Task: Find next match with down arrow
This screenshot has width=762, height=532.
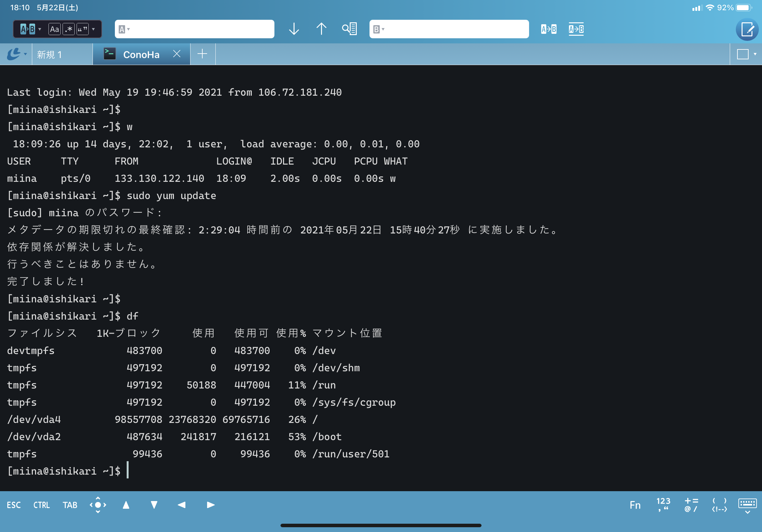Action: 294,29
